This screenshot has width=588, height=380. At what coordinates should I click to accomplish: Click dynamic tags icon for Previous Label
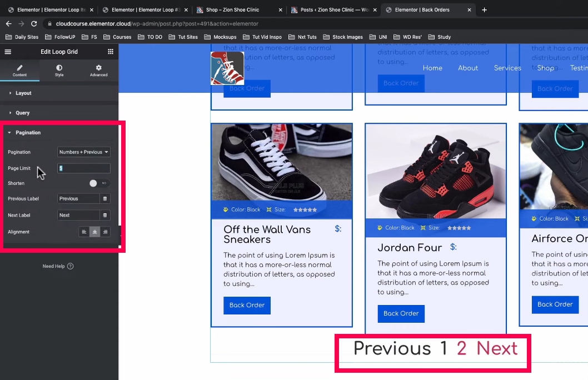click(x=105, y=199)
